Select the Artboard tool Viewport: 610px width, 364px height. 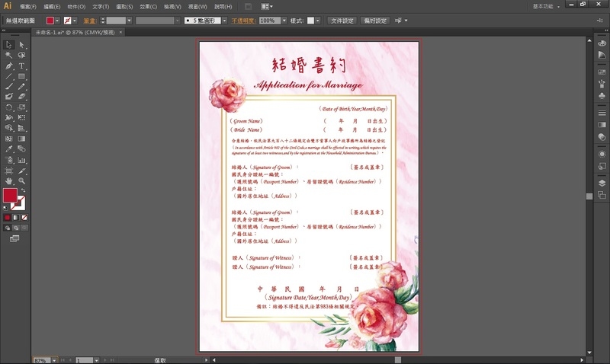coord(8,171)
